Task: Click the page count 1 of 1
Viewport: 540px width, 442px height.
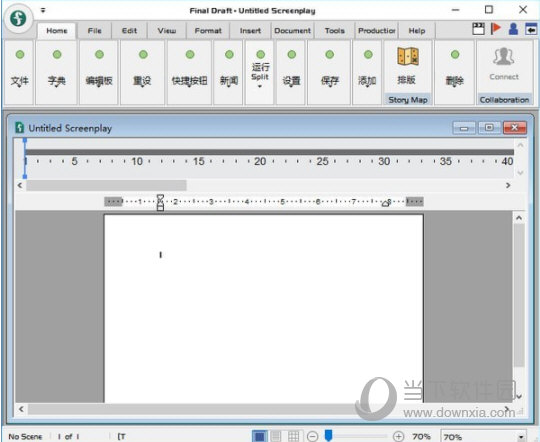Action: [x=68, y=436]
